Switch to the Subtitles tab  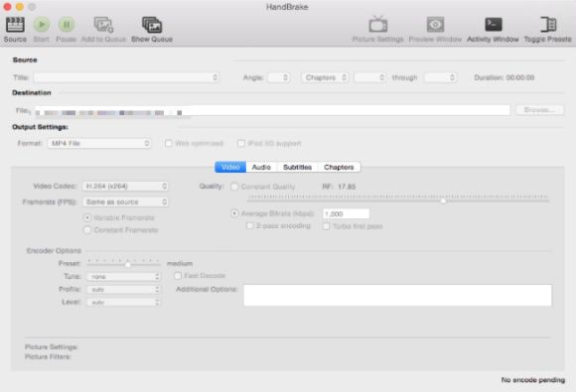click(x=297, y=167)
